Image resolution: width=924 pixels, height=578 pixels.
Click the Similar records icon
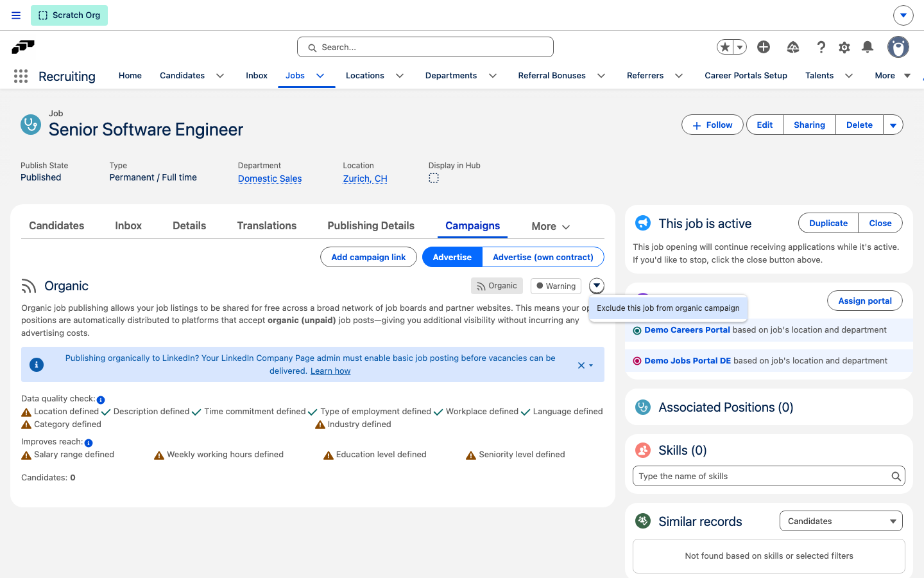coord(642,521)
